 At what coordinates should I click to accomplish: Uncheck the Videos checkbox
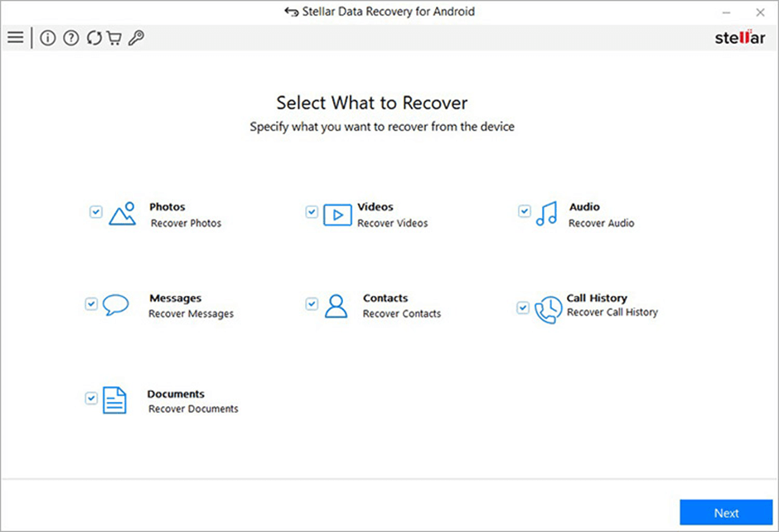coord(312,212)
